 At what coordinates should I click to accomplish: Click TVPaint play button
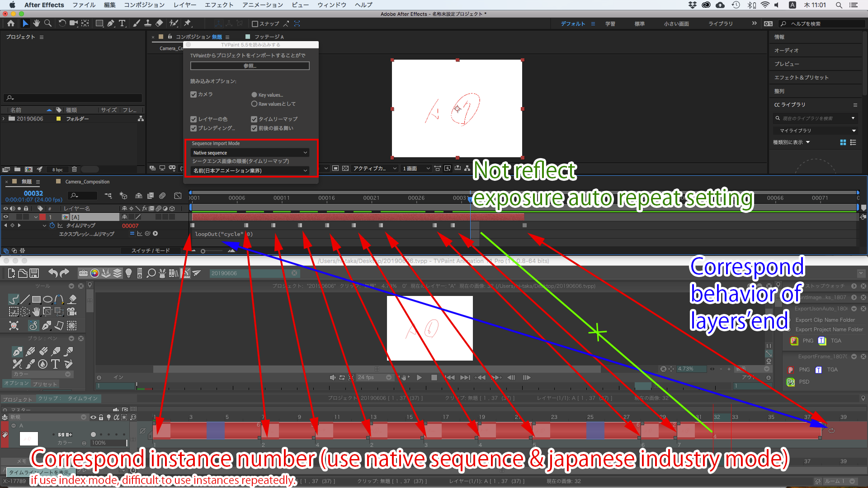coord(419,377)
